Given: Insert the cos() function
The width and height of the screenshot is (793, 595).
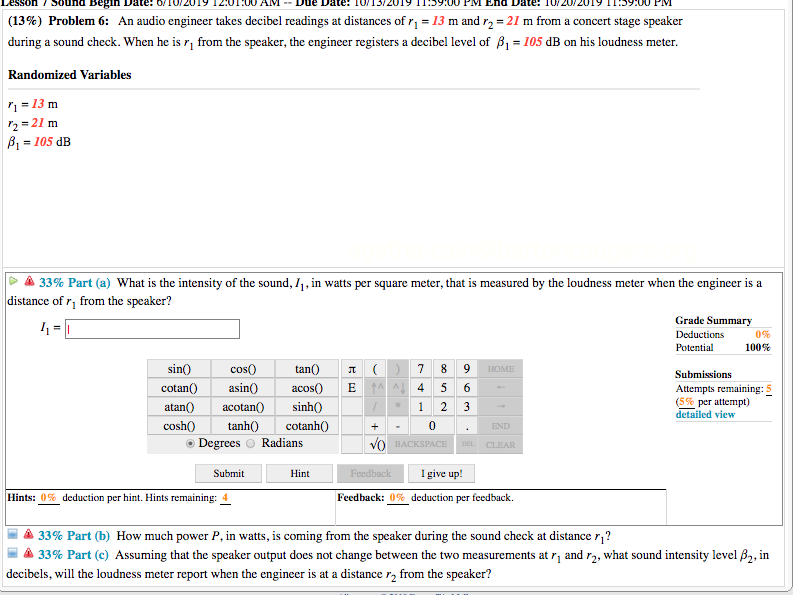Looking at the screenshot, I should point(243,369).
